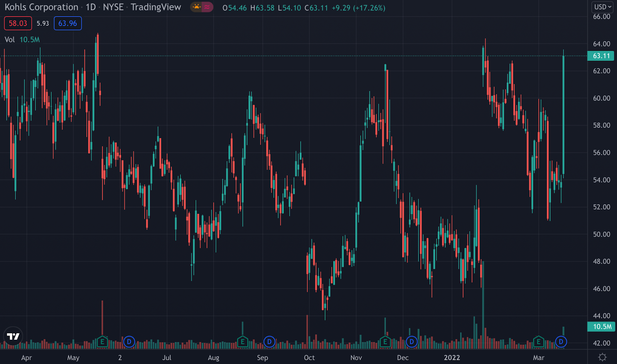Open the dividend marker after Mar
The width and height of the screenshot is (617, 364).
tap(561, 342)
